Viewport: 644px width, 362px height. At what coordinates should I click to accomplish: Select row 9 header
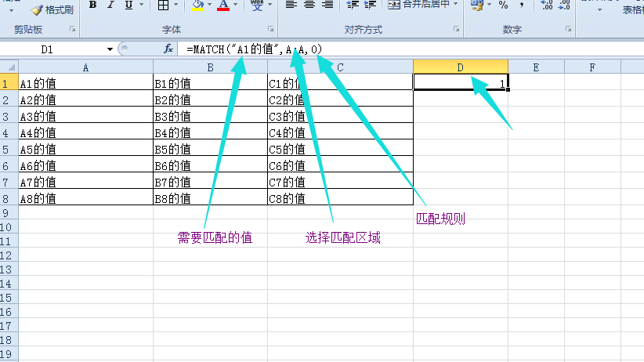(9, 213)
